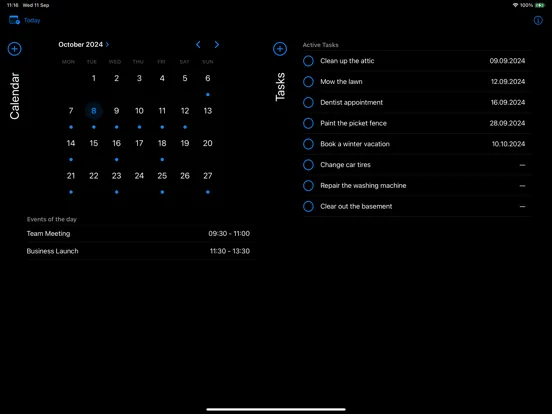Select October 21 in the calendar
This screenshot has height=414, width=552.
71,176
